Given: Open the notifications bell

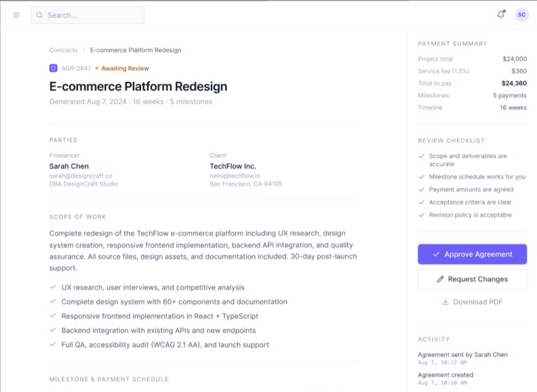Looking at the screenshot, I should pyautogui.click(x=501, y=14).
